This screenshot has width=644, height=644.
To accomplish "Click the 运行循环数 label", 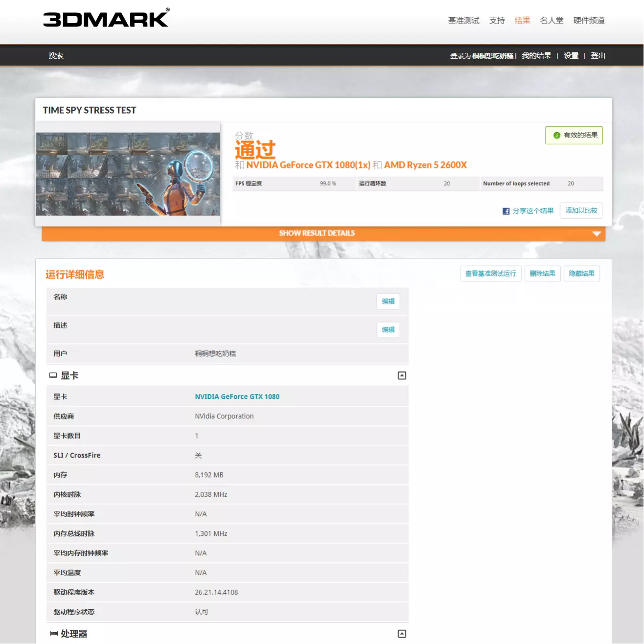I will 372,184.
